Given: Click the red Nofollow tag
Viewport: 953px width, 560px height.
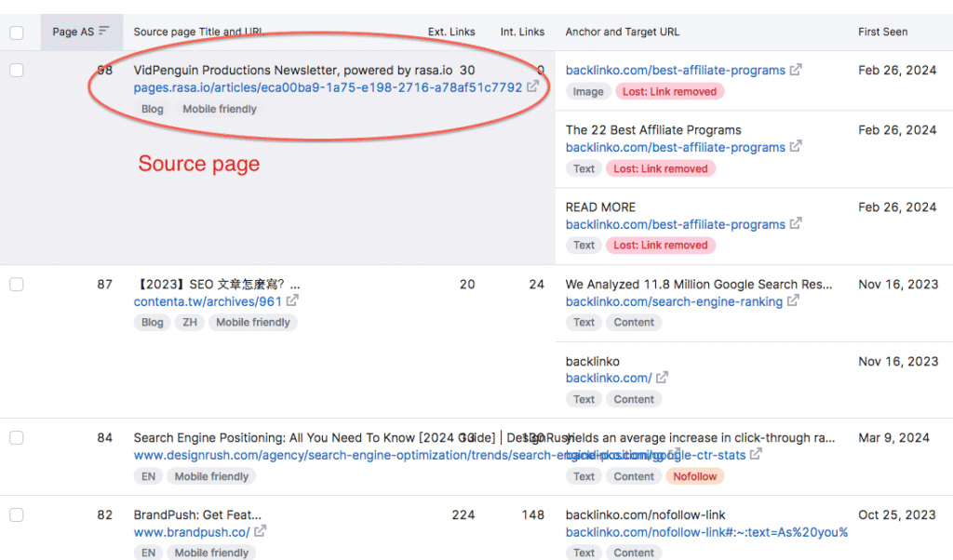Looking at the screenshot, I should pos(694,476).
